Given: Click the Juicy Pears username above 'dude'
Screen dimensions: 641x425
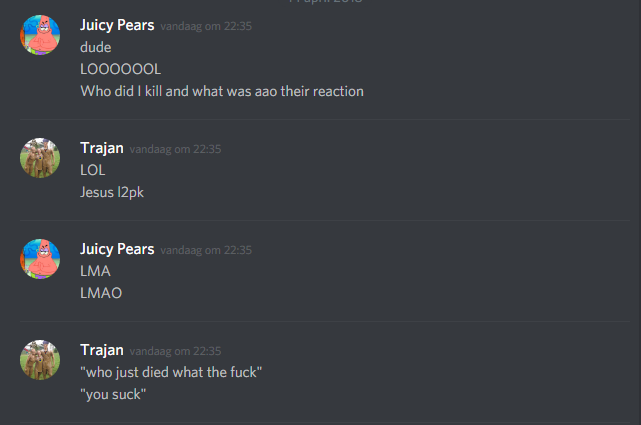Looking at the screenshot, I should pos(117,25).
